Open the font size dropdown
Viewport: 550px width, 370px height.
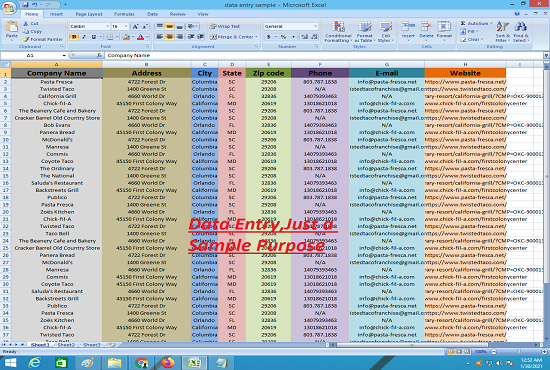(126, 26)
